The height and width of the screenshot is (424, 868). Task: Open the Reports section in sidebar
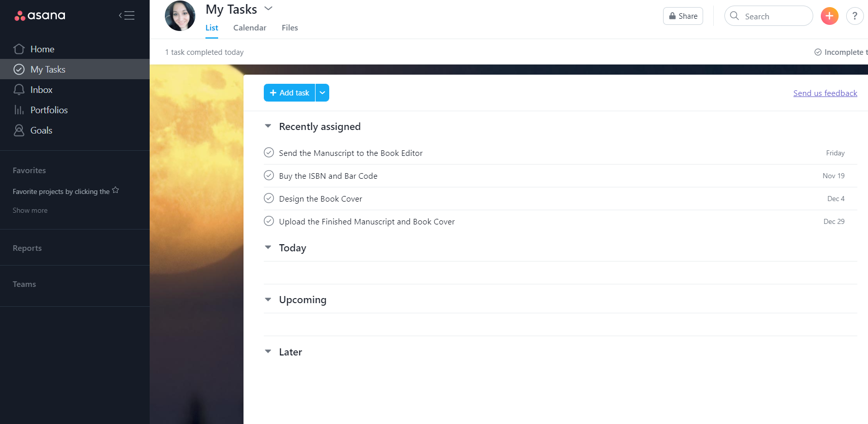point(27,248)
